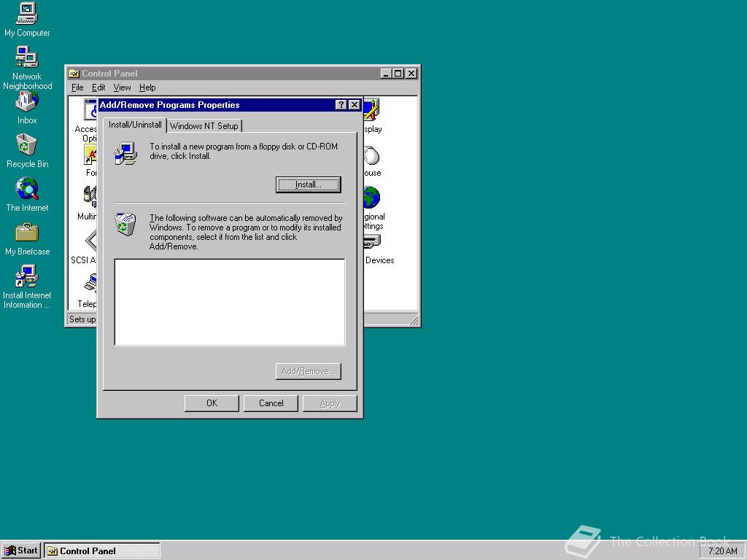Viewport: 747px width, 560px height.
Task: Close the Add/Remove Programs Properties dialog
Action: [354, 105]
